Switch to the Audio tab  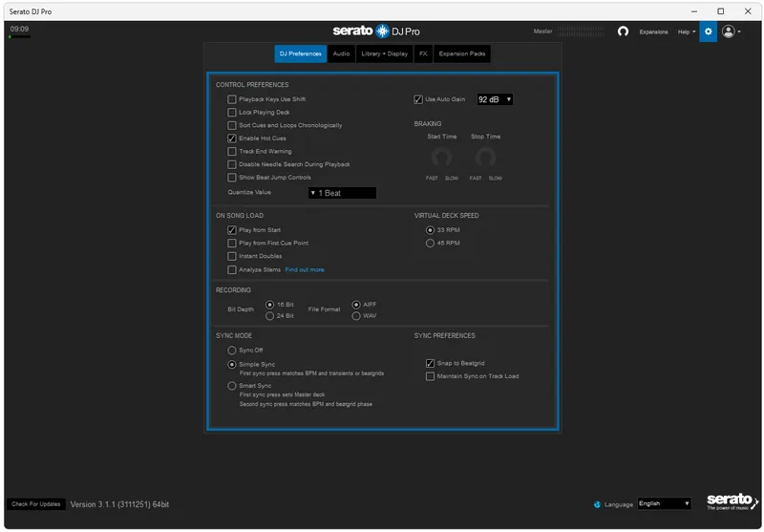point(342,53)
